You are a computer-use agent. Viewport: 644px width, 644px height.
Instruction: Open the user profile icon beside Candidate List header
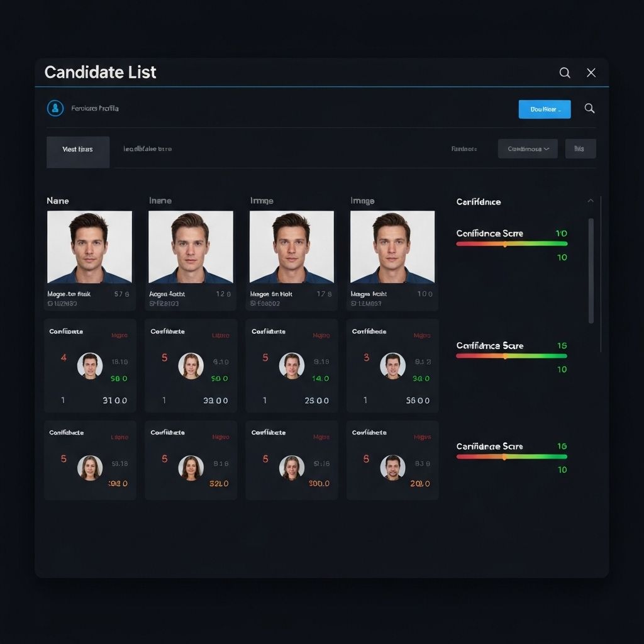[x=56, y=108]
